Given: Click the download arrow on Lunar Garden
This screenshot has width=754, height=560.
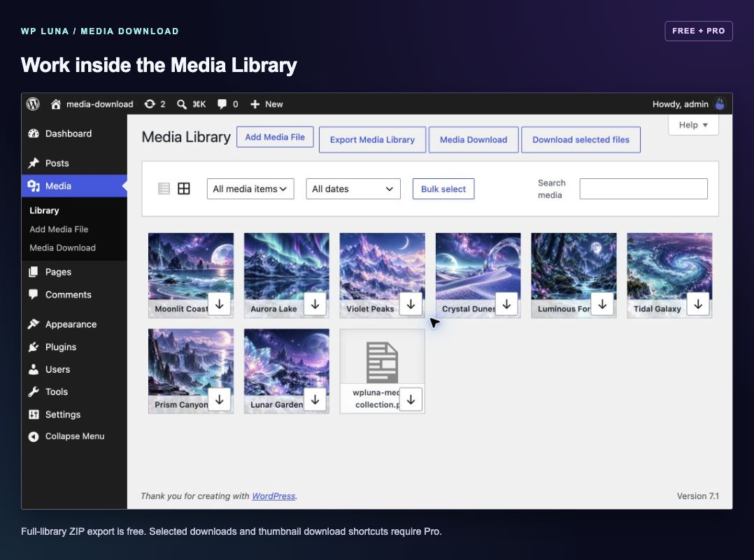Looking at the screenshot, I should (315, 399).
